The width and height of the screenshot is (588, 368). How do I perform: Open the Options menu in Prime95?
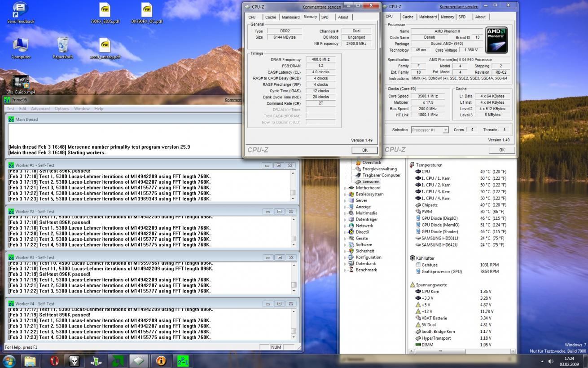(x=62, y=109)
